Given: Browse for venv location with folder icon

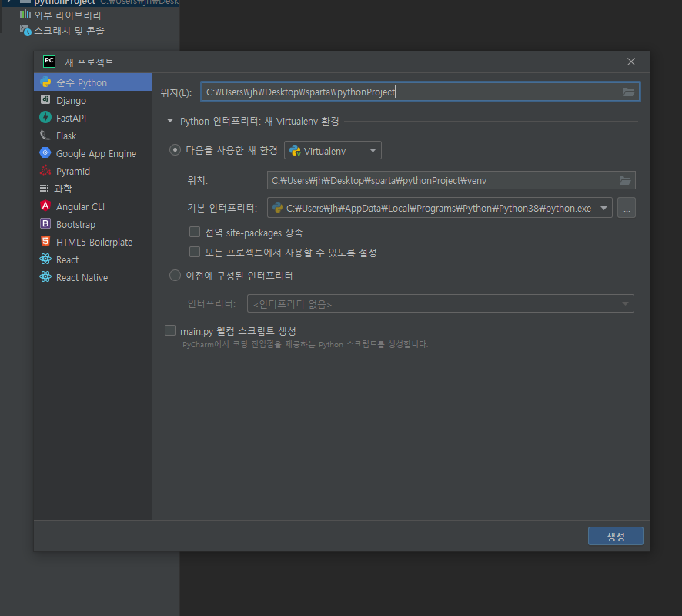Looking at the screenshot, I should tap(625, 180).
